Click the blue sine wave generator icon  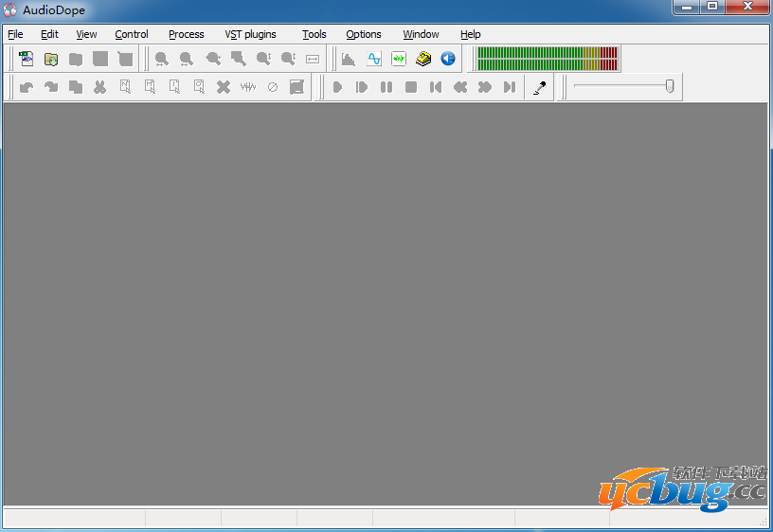point(374,59)
